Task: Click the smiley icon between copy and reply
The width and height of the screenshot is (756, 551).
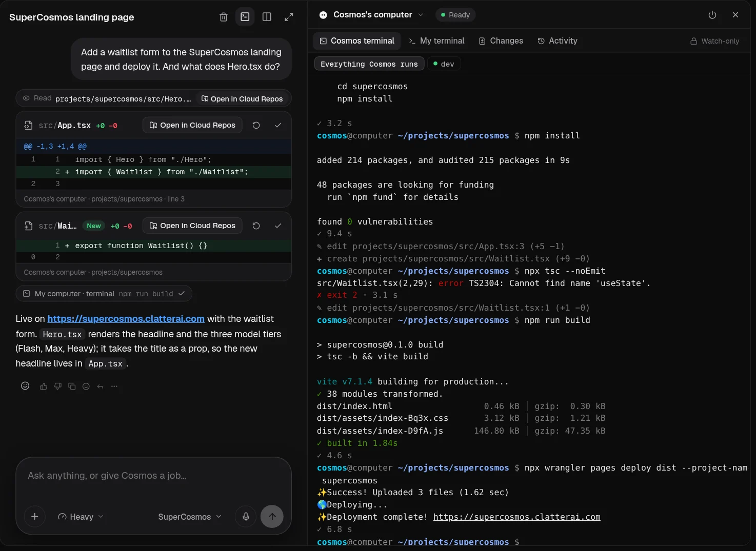Action: 86,386
